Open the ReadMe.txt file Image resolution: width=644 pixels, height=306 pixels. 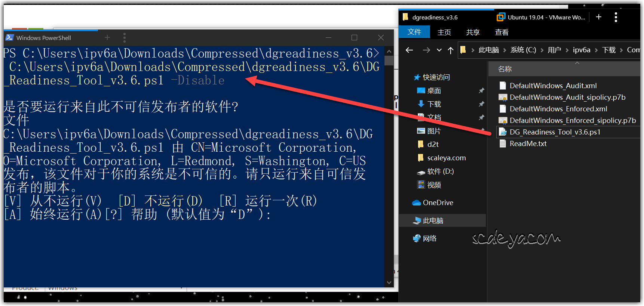coord(528,144)
